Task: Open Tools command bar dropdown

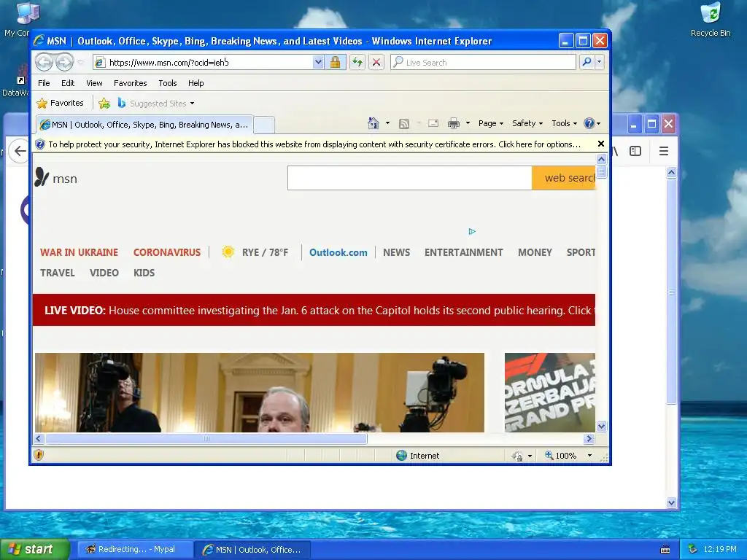Action: (x=564, y=123)
